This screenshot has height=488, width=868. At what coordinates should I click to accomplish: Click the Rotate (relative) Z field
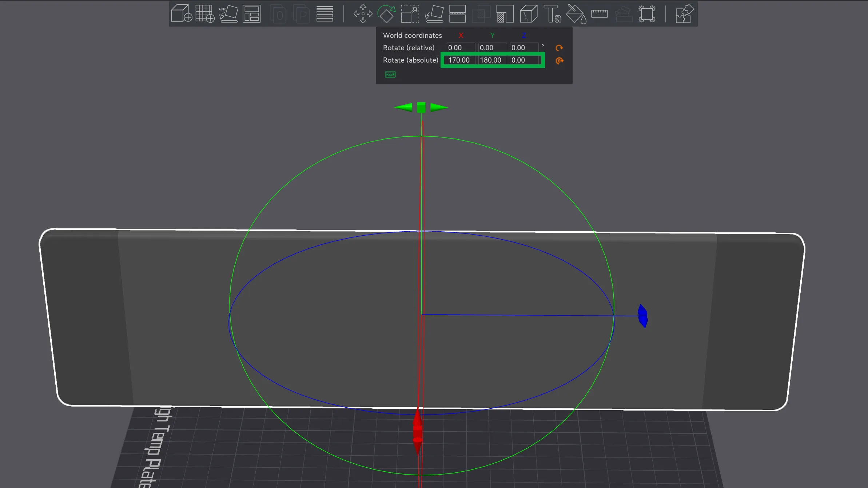524,48
